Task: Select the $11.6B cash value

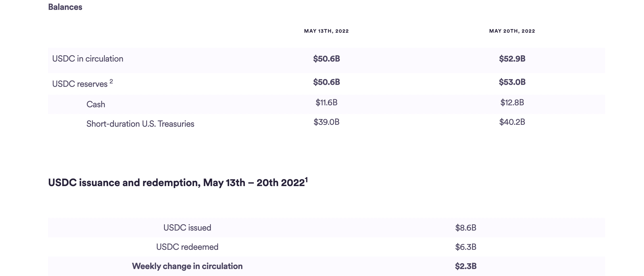Action: 326,103
